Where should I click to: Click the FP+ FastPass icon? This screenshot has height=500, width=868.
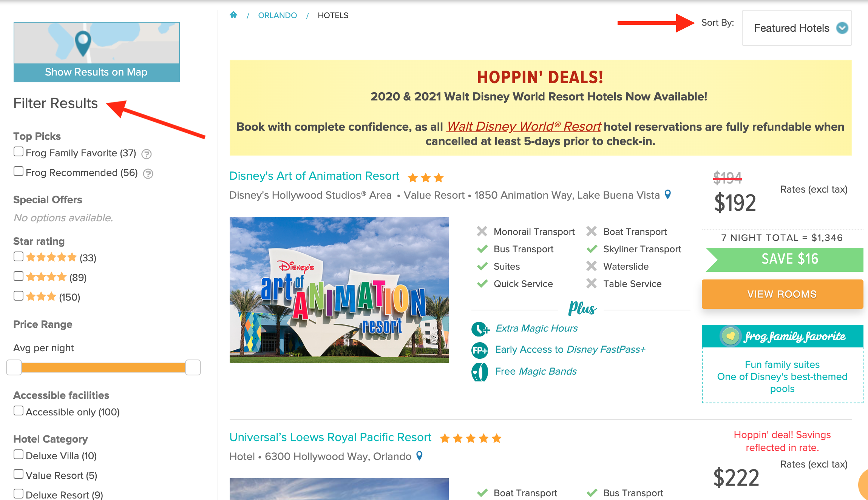click(480, 350)
